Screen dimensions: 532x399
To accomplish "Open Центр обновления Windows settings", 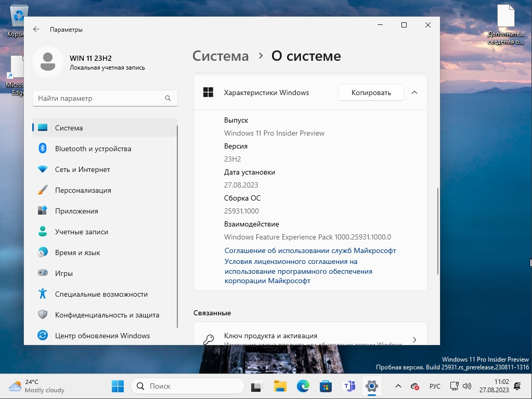I will tap(105, 336).
